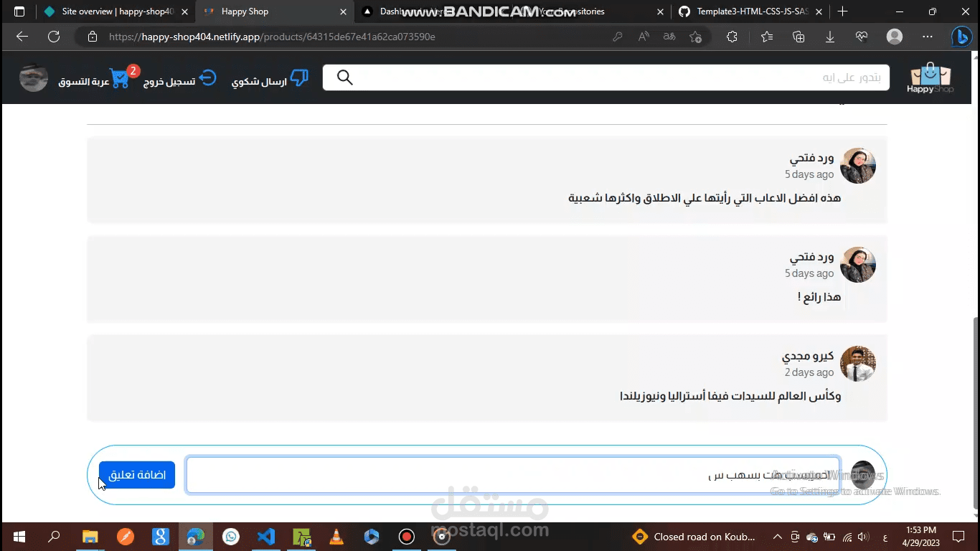Open the Windows Start menu
Image resolution: width=980 pixels, height=551 pixels.
click(x=19, y=537)
